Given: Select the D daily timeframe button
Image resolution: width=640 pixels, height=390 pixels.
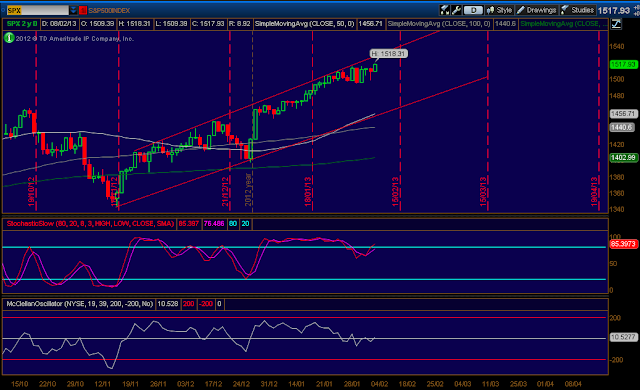Looking at the screenshot, I should coord(473,10).
